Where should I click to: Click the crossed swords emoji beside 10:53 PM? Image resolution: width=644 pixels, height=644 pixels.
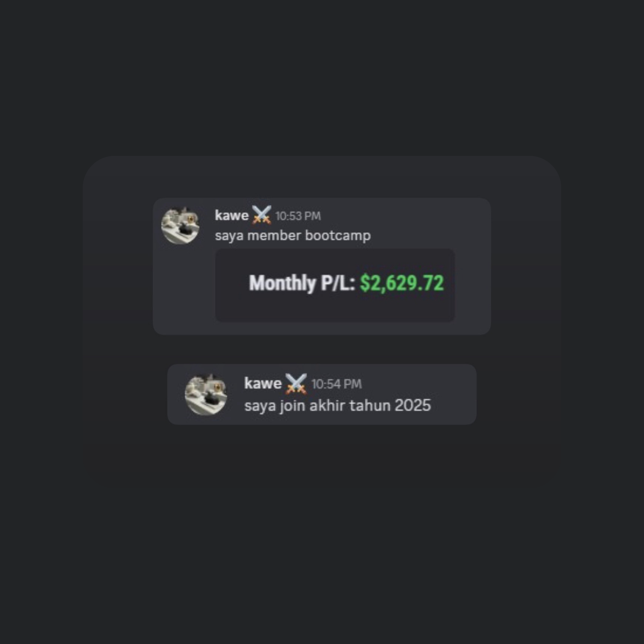click(x=261, y=215)
